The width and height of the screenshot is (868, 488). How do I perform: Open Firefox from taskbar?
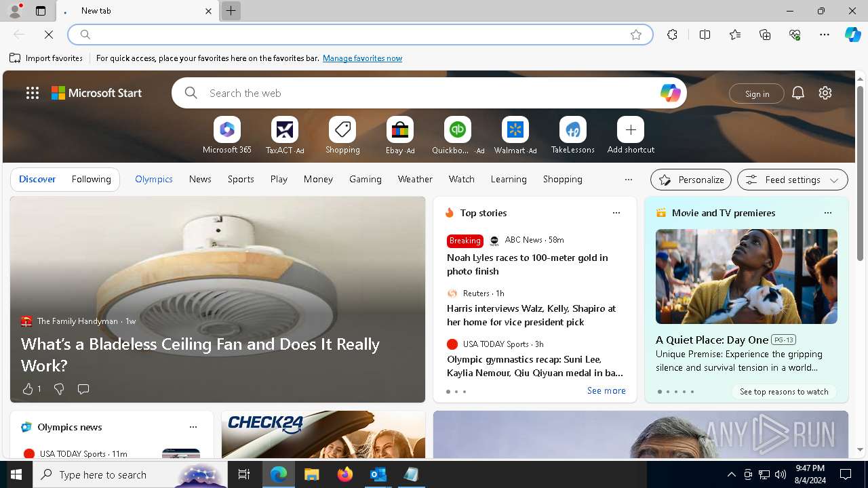coord(345,474)
